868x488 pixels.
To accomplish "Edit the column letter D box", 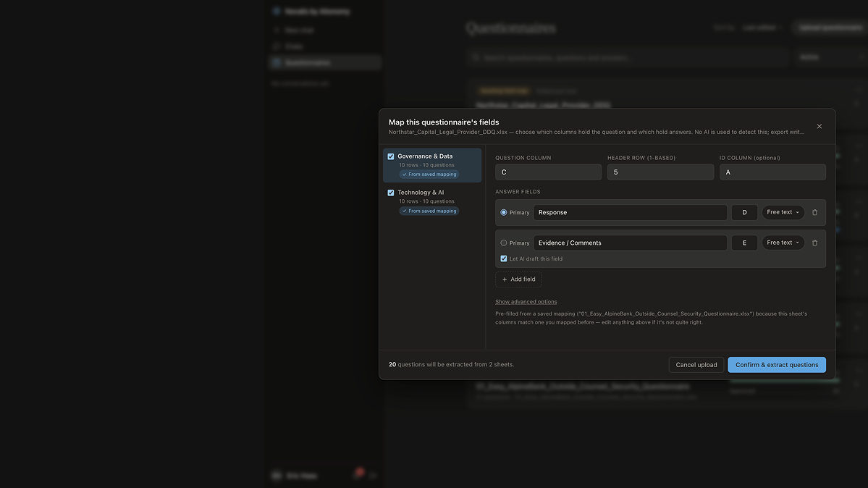I will point(744,212).
